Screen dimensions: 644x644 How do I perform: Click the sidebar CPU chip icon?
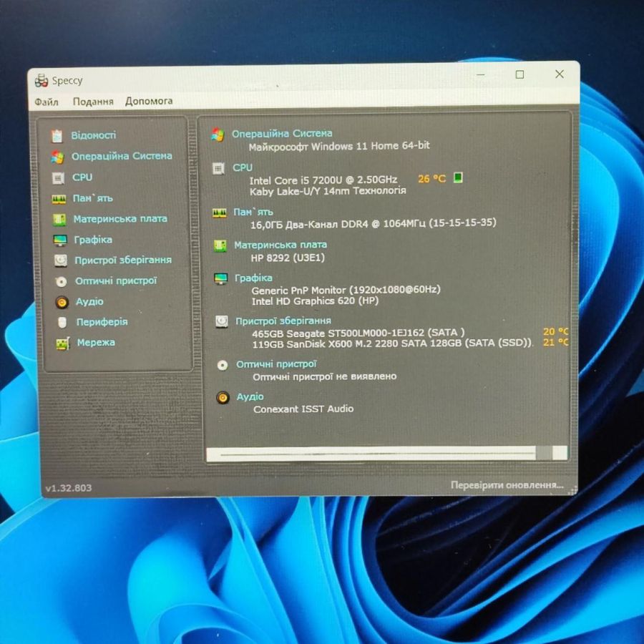click(x=58, y=178)
